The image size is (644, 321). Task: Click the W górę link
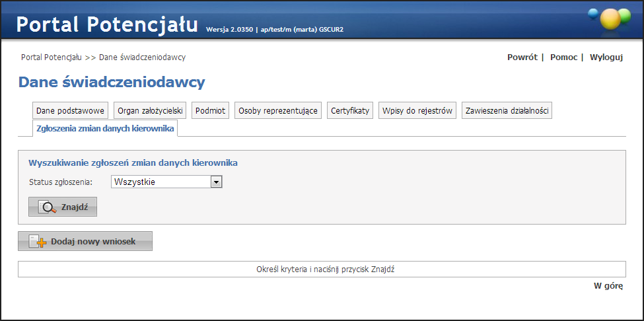pyautogui.click(x=608, y=286)
